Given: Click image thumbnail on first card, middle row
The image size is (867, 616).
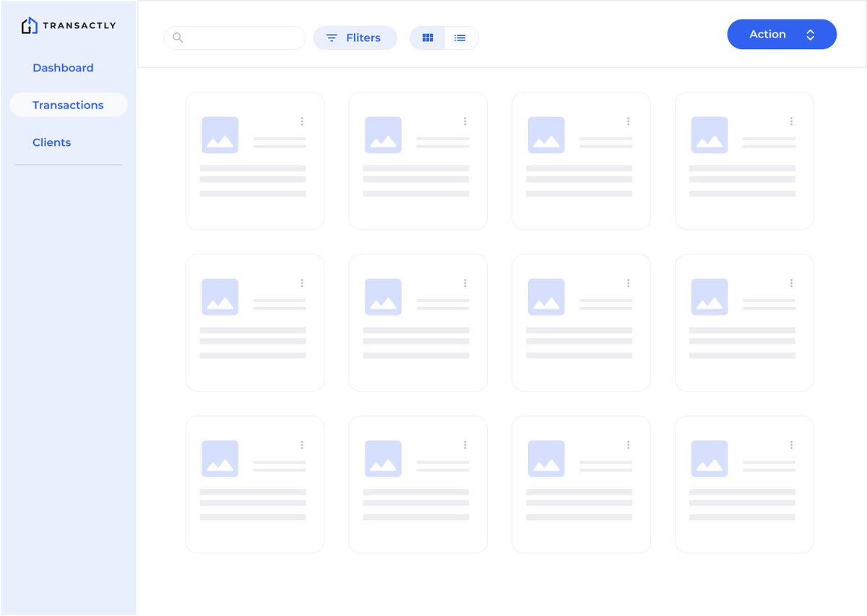Looking at the screenshot, I should point(220,297).
